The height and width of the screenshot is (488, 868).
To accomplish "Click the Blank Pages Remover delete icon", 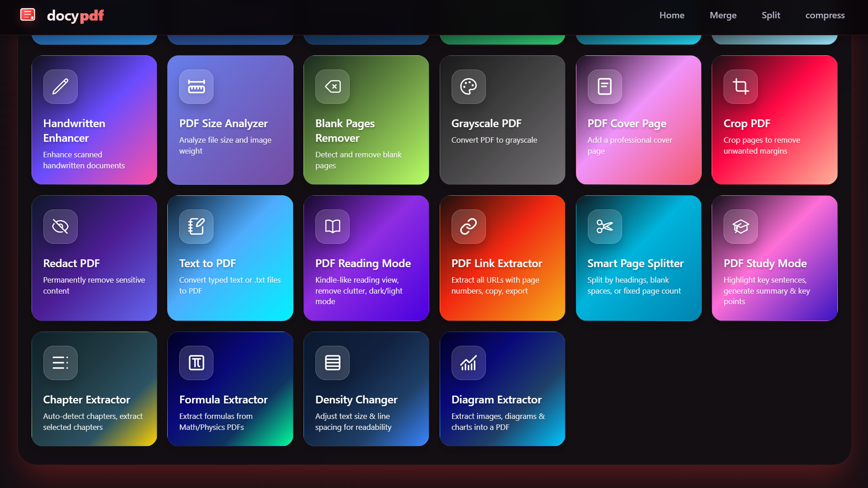I will (x=332, y=87).
